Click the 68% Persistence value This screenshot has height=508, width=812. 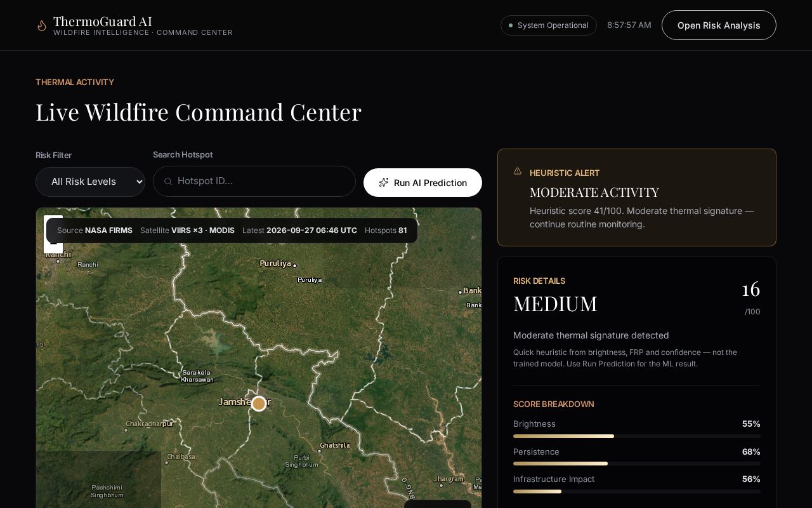pyautogui.click(x=751, y=451)
